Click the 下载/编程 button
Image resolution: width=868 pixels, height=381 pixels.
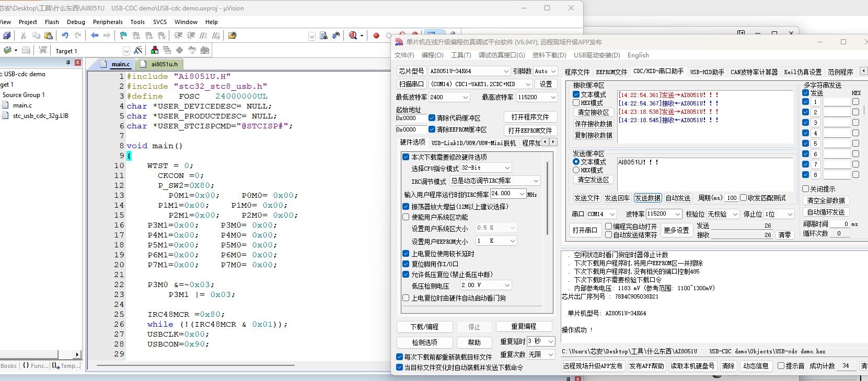pos(424,327)
